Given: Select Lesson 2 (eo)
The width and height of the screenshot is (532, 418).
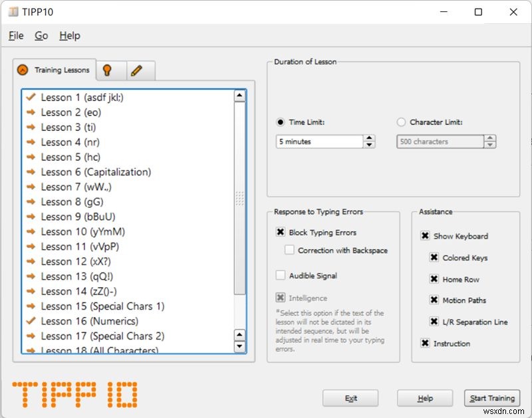Looking at the screenshot, I should tap(128, 112).
